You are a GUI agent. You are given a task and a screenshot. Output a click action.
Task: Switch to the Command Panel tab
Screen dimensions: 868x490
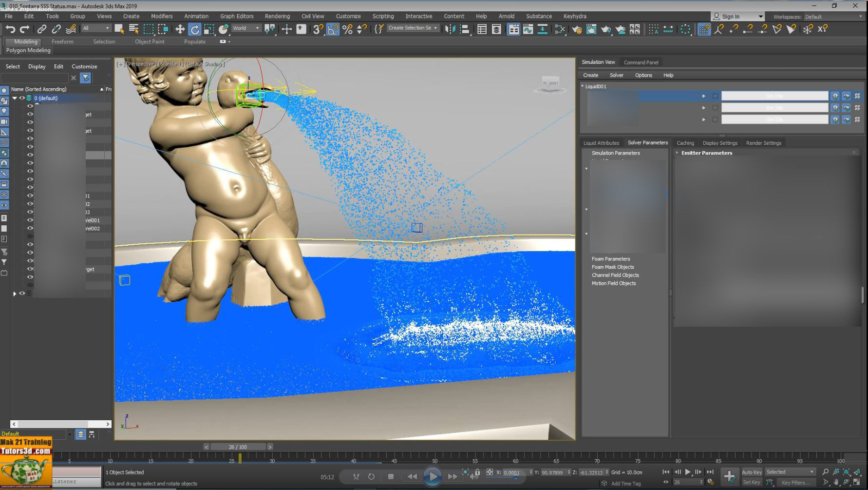tap(641, 62)
